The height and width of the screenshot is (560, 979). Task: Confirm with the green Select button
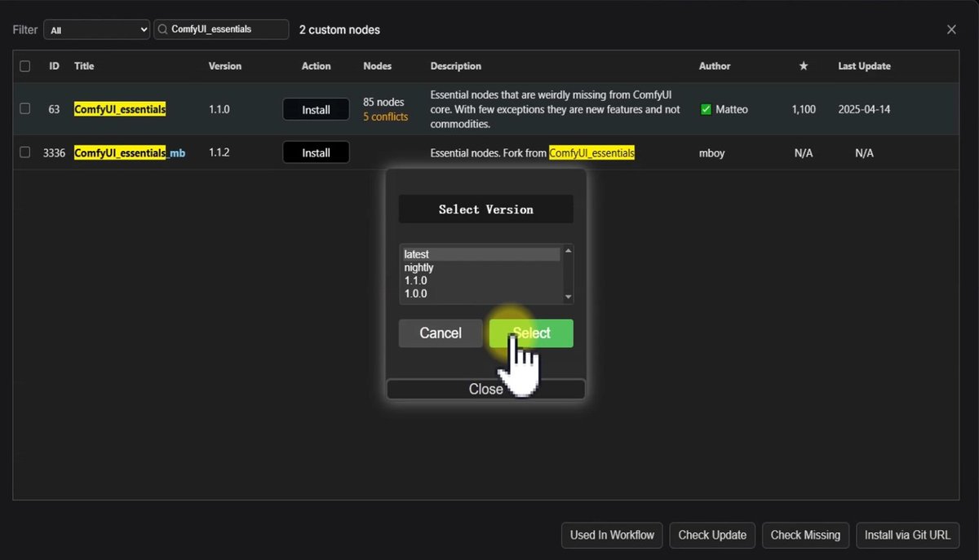click(531, 333)
